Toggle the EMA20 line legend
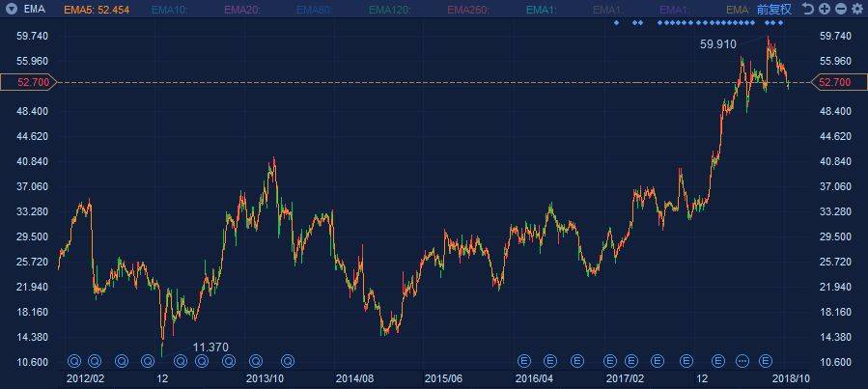This screenshot has height=389, width=868. tap(242, 9)
